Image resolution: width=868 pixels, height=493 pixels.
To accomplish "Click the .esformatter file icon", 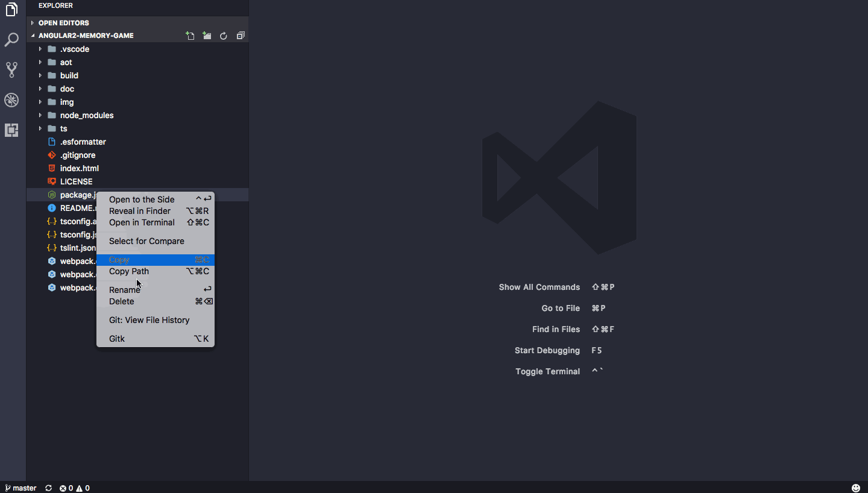I will [x=52, y=142].
